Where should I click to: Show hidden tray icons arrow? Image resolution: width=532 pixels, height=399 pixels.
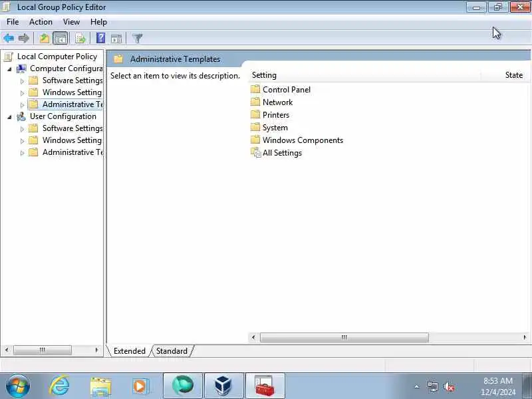coord(417,386)
